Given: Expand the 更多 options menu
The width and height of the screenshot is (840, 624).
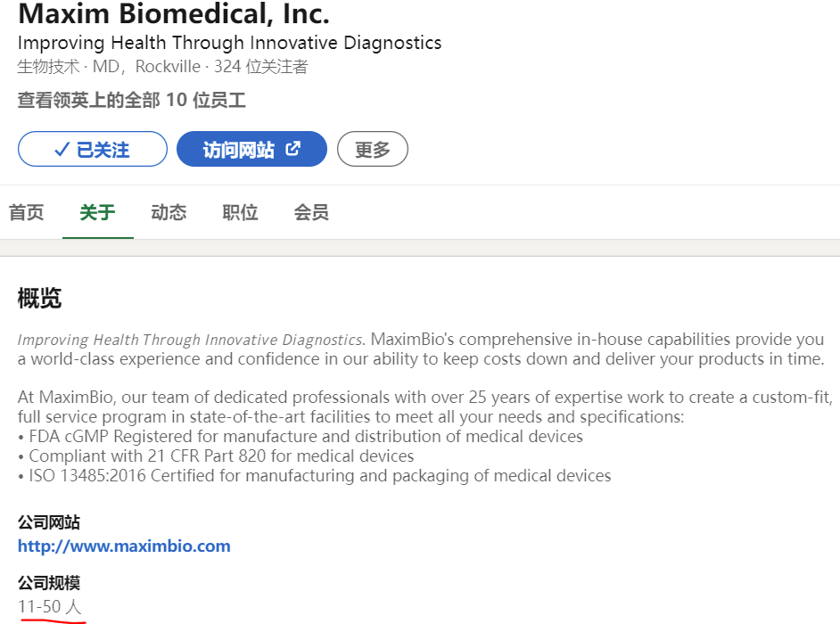Looking at the screenshot, I should 373,149.
